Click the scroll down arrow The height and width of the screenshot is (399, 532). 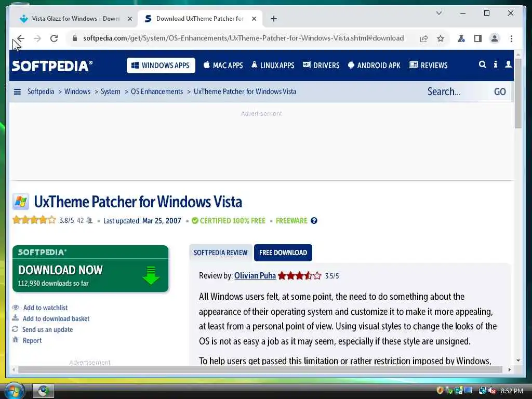[518, 361]
